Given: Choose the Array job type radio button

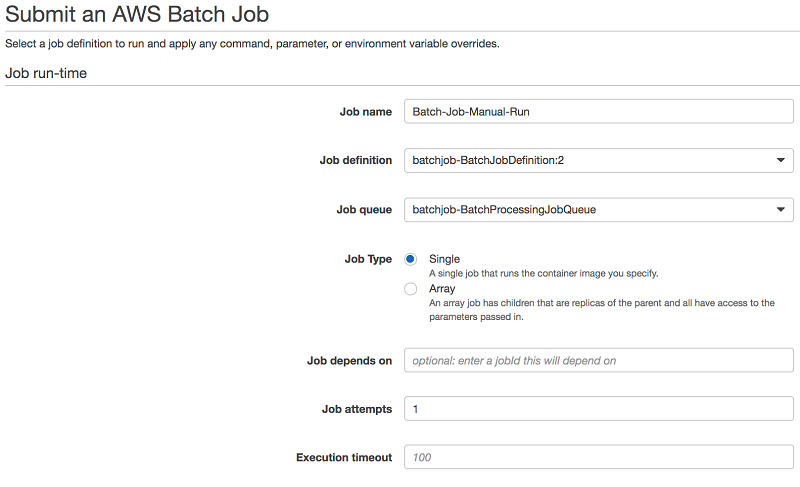Looking at the screenshot, I should click(x=411, y=289).
